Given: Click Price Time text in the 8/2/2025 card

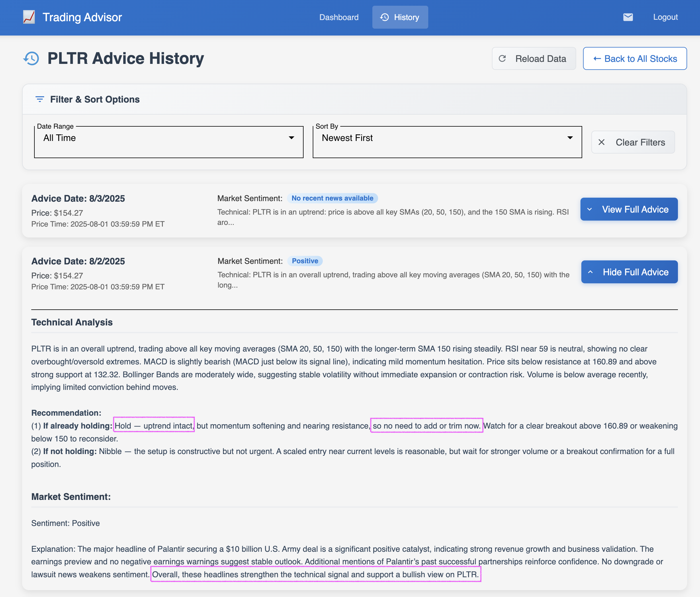Looking at the screenshot, I should pyautogui.click(x=98, y=287).
